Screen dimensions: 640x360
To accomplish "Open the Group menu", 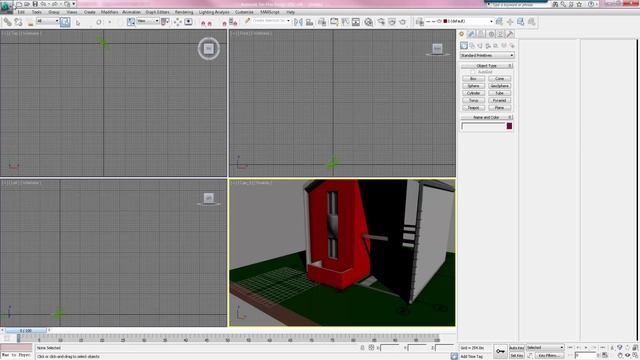I will 54,12.
